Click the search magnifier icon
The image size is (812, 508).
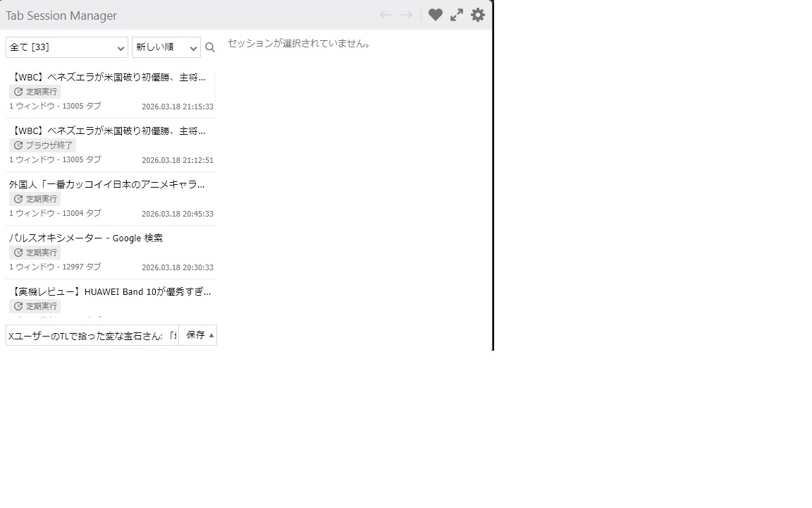click(x=210, y=47)
